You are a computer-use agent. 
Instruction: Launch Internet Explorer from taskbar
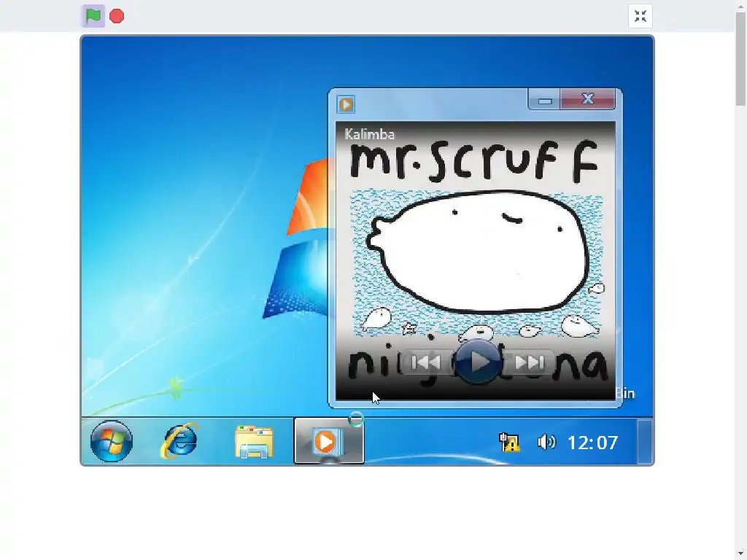tap(179, 441)
